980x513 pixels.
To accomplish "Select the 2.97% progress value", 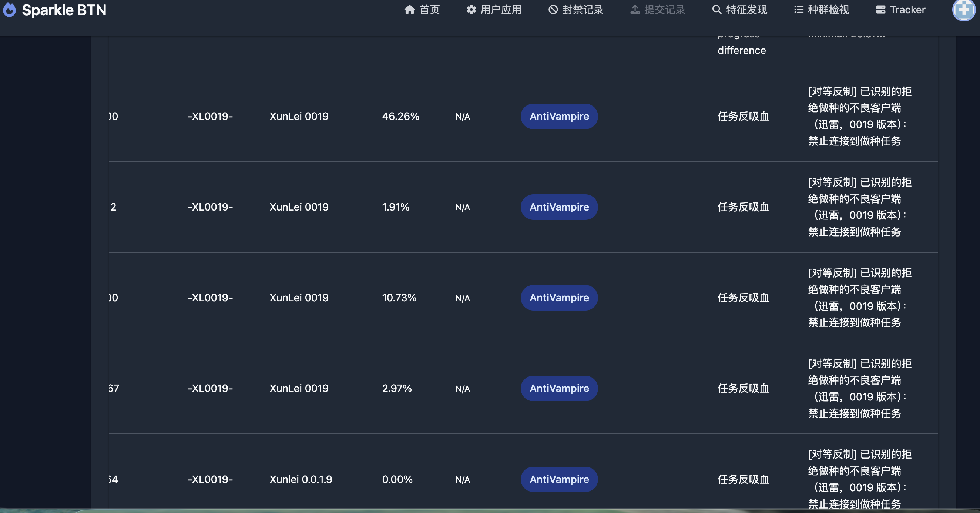I will point(397,388).
